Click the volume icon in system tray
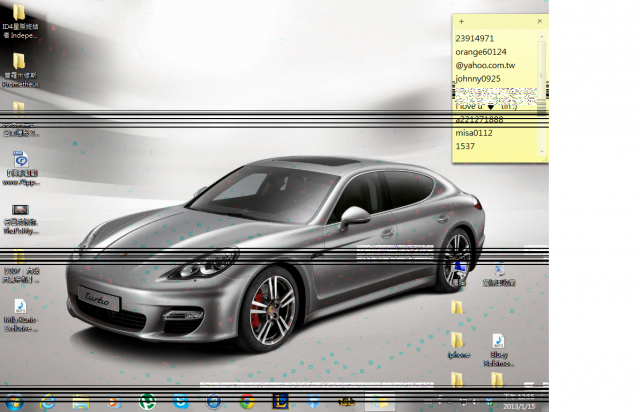Image resolution: width=640 pixels, height=412 pixels. pyautogui.click(x=476, y=402)
